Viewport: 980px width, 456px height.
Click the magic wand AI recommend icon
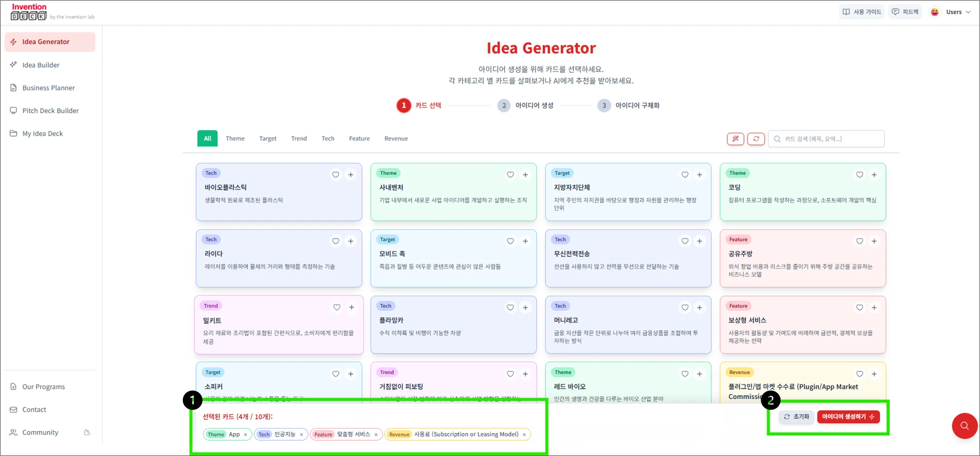(735, 139)
